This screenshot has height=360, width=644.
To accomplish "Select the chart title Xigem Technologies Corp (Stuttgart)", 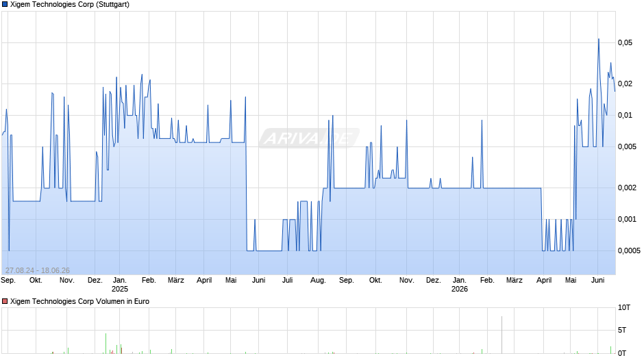I will point(70,5).
